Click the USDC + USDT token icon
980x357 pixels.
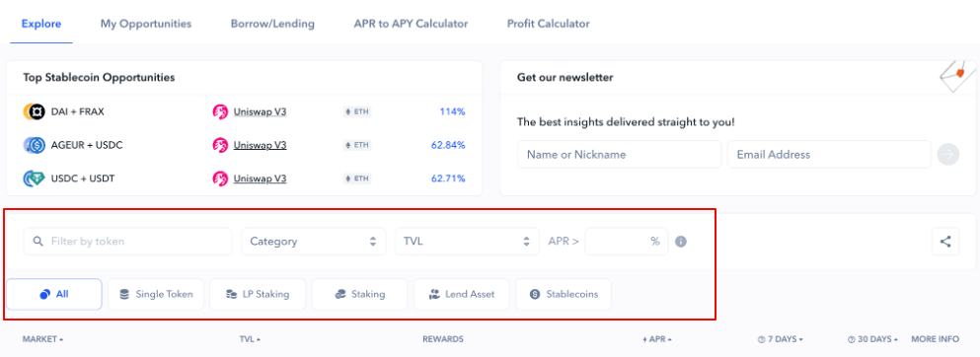pos(33,178)
